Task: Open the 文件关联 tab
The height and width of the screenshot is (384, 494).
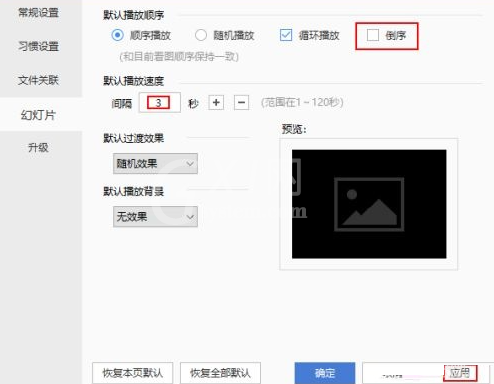Action: click(x=38, y=80)
